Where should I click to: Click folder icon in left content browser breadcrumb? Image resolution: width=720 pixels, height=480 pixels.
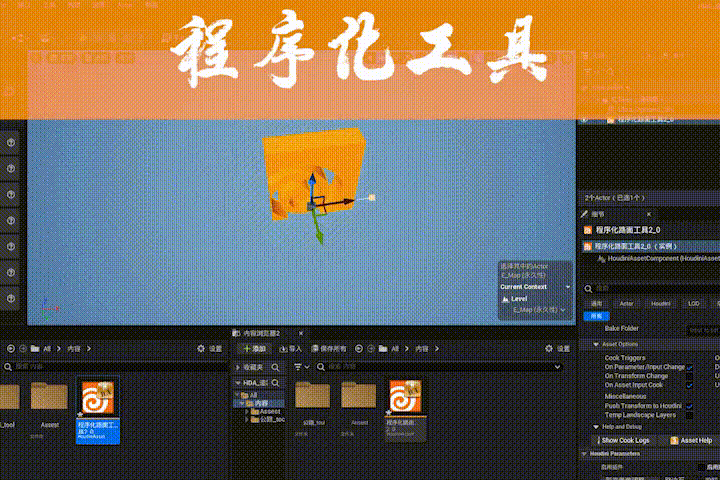(35, 349)
